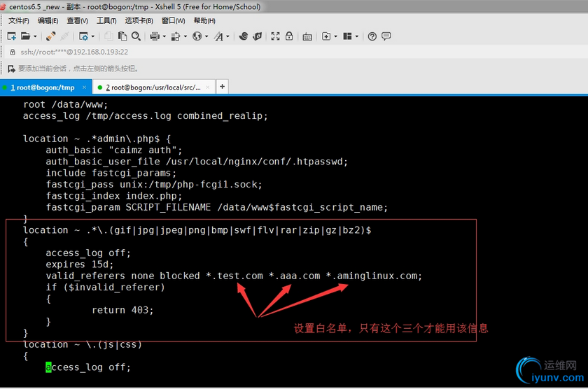Expand the globe encoding dropdown arrow
This screenshot has height=389, width=588.
206,36
